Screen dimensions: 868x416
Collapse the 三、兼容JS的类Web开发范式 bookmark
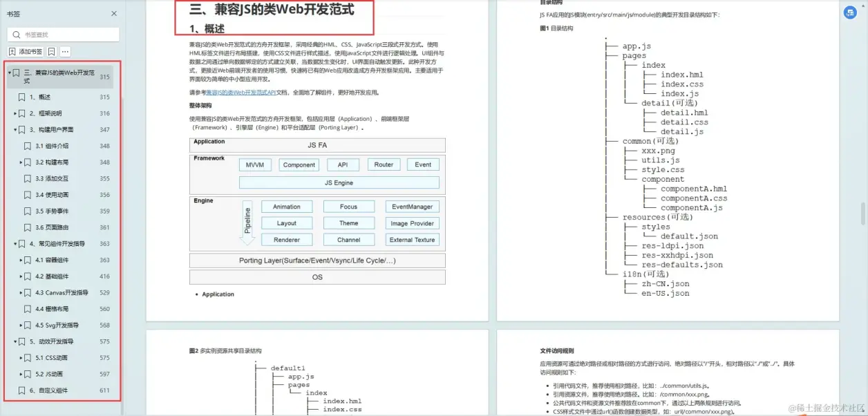click(x=10, y=73)
